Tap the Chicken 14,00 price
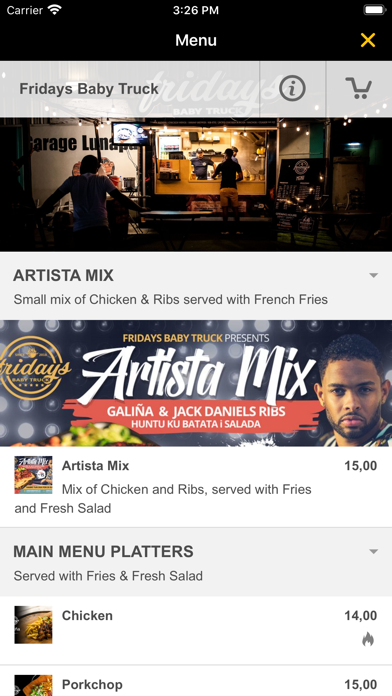Image resolution: width=392 pixels, height=696 pixels. 360,616
